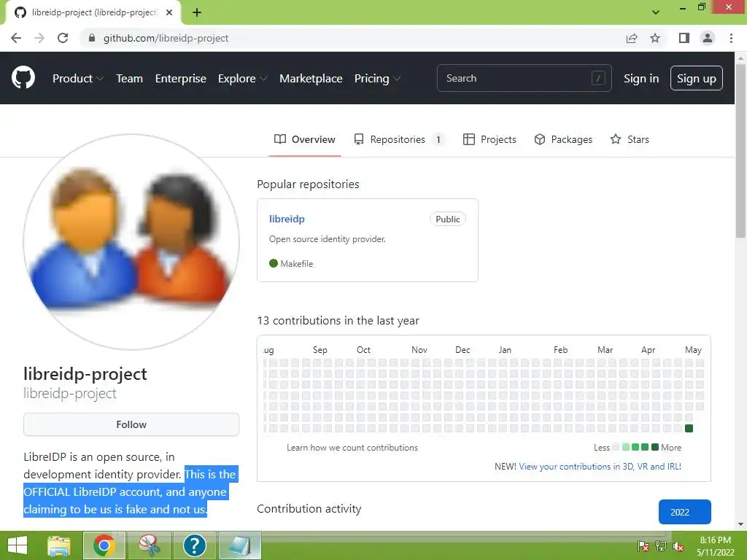Select the 2022 year button
This screenshot has height=560, width=747.
point(684,512)
